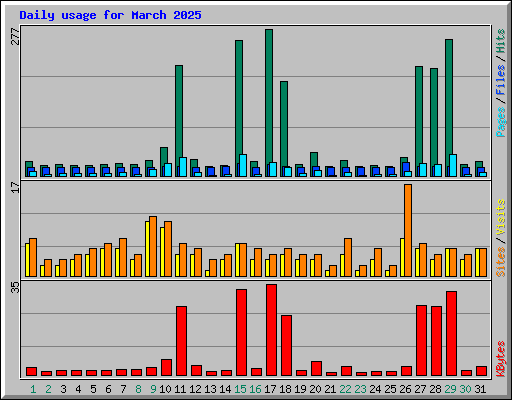Click the red KBytes bar for day 15
Viewport: 512px width, 400px height.
(241, 333)
